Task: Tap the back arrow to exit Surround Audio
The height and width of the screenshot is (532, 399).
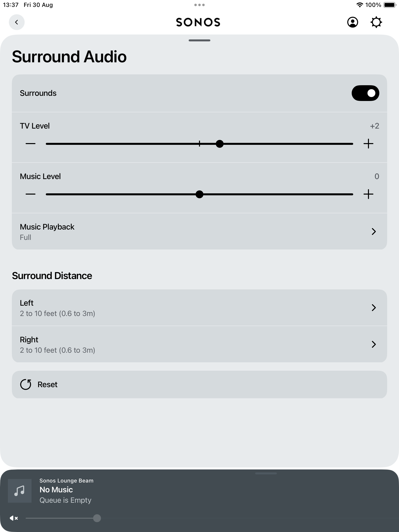Action: click(17, 22)
